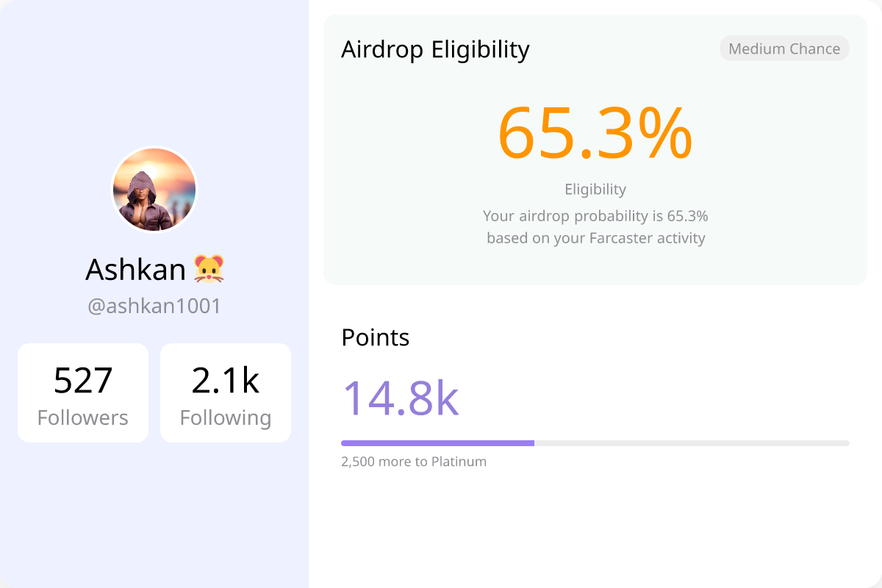Click the airdrop probability description text
This screenshot has width=882, height=588.
click(595, 216)
